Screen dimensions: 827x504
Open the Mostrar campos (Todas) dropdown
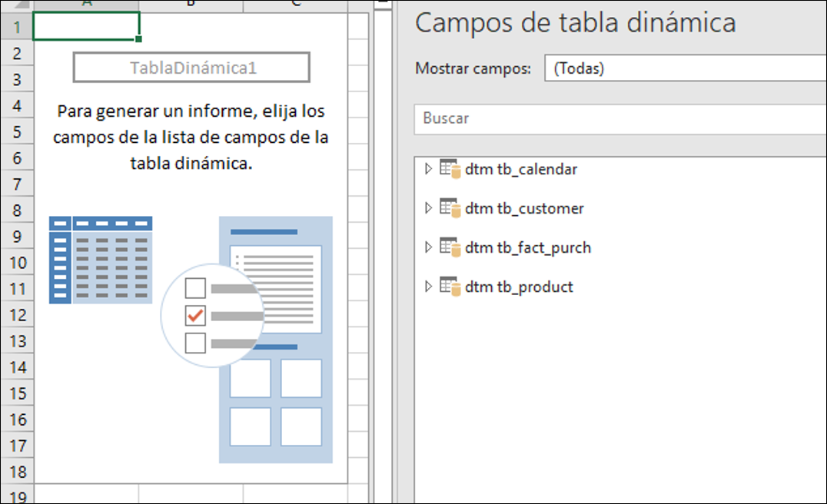click(x=685, y=68)
